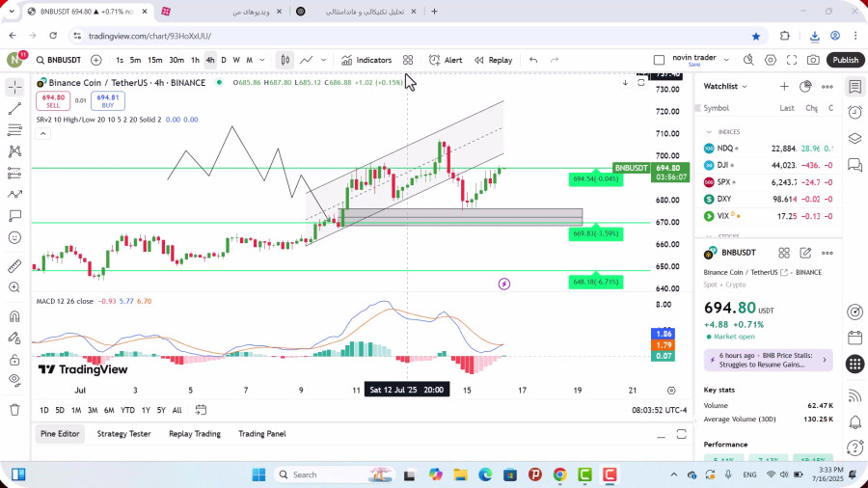Open the calendar icon in sidebar
Screen dimensions: 868x488
[x=855, y=338]
